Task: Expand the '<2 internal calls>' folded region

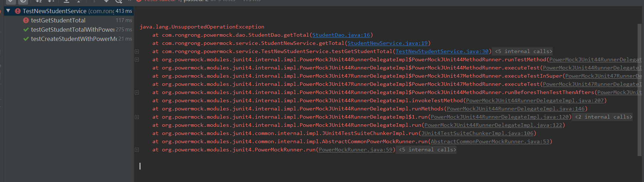Action: (x=603, y=117)
